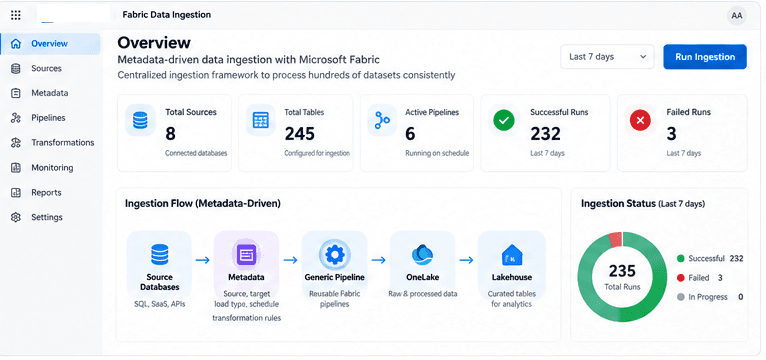
Task: Click the Monitoring icon in sidebar
Action: tap(16, 168)
